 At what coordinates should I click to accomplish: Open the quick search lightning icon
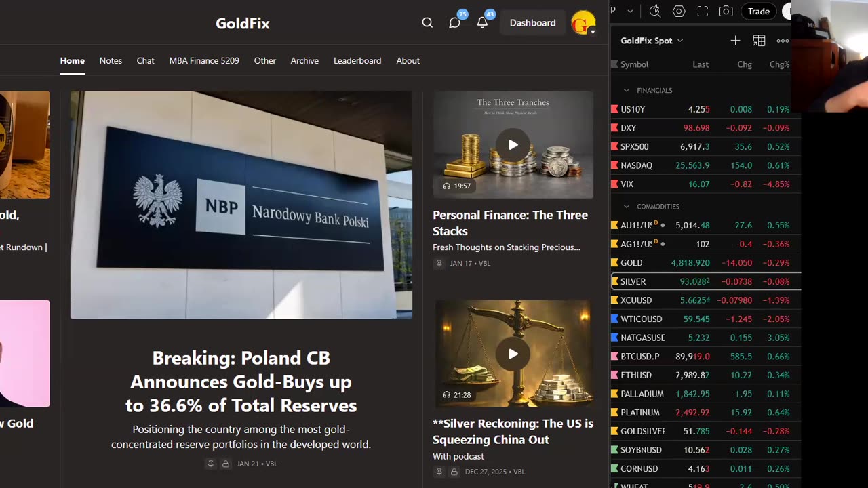pos(654,11)
